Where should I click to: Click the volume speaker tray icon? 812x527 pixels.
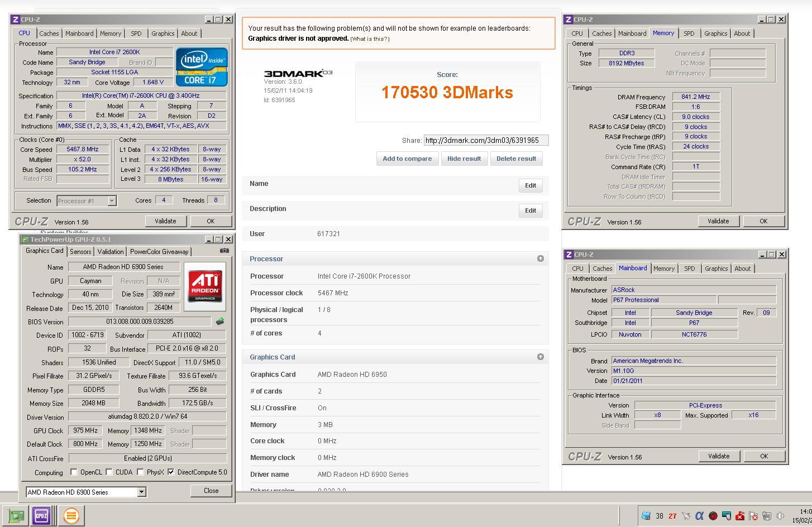pos(780,516)
